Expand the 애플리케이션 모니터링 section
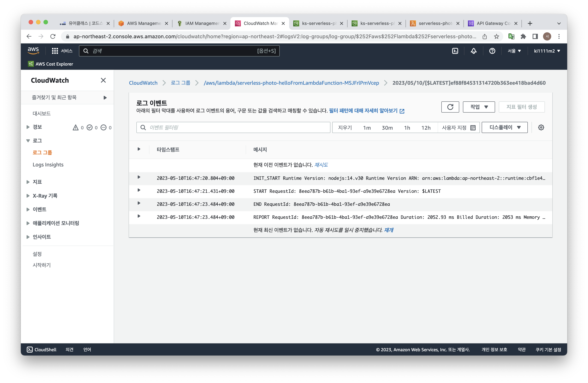This screenshot has width=588, height=383. pyautogui.click(x=28, y=223)
